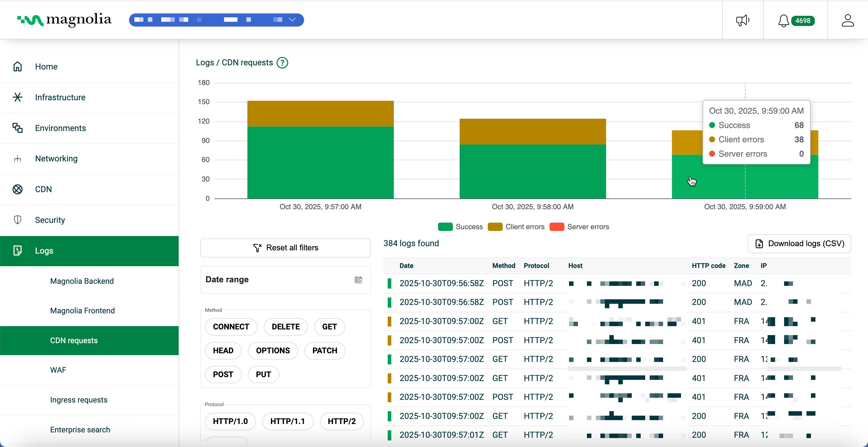Open the Infrastructure menu item

point(89,97)
